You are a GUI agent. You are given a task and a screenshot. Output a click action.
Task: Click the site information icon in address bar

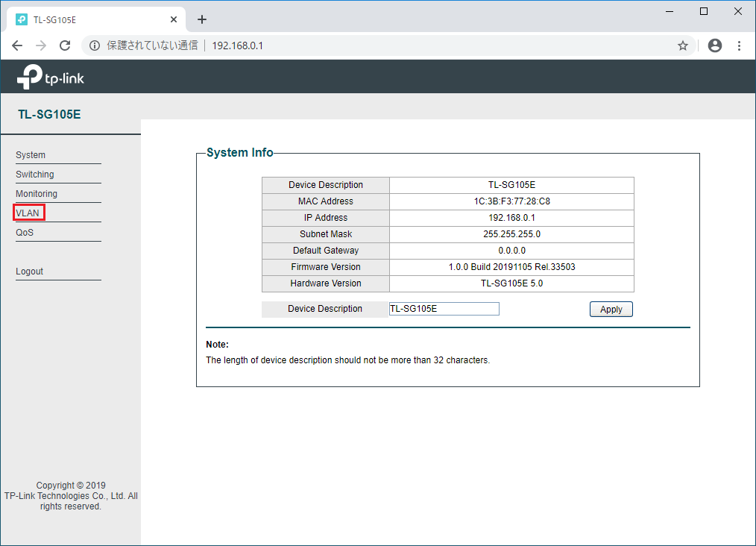[95, 45]
